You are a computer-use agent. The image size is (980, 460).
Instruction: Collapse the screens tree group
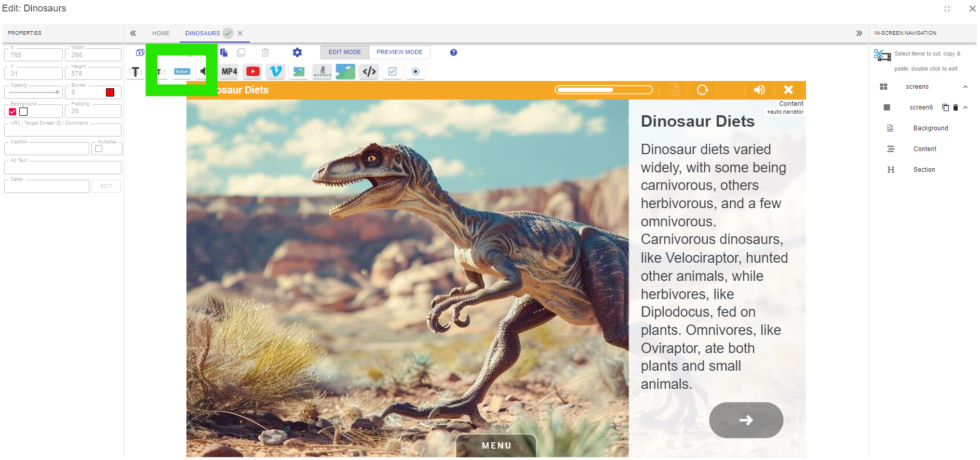(x=965, y=87)
